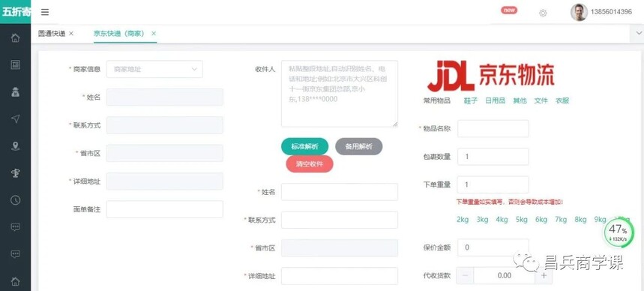Open the account menu 13856014396
Viewport: 644px width, 291px height.
tap(611, 12)
